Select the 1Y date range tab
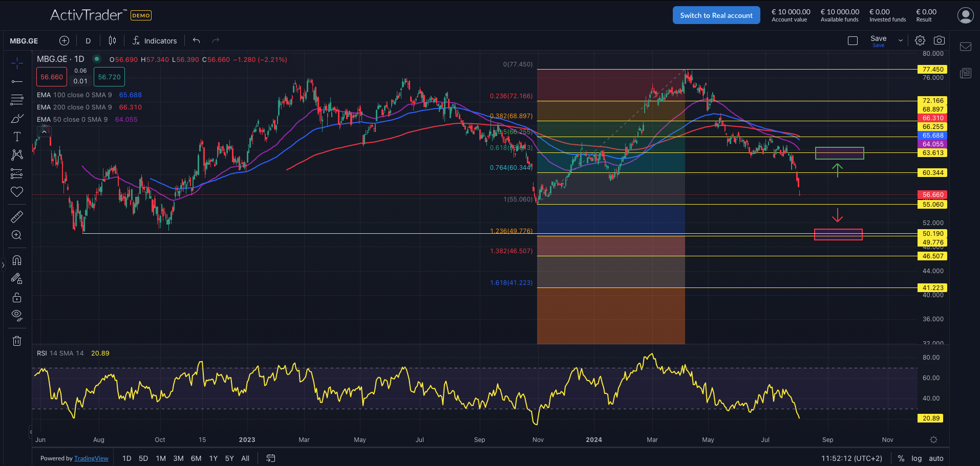980x466 pixels. tap(214, 458)
